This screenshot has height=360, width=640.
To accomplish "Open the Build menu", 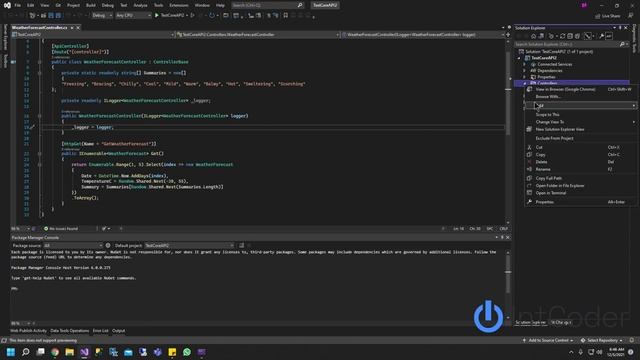I will pyautogui.click(x=91, y=5).
